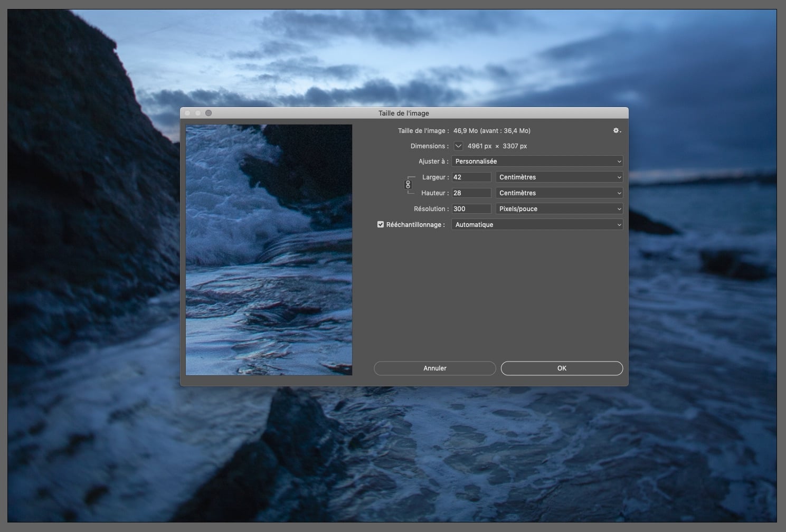
Task: Click the dialog's zoom window button
Action: (x=209, y=113)
